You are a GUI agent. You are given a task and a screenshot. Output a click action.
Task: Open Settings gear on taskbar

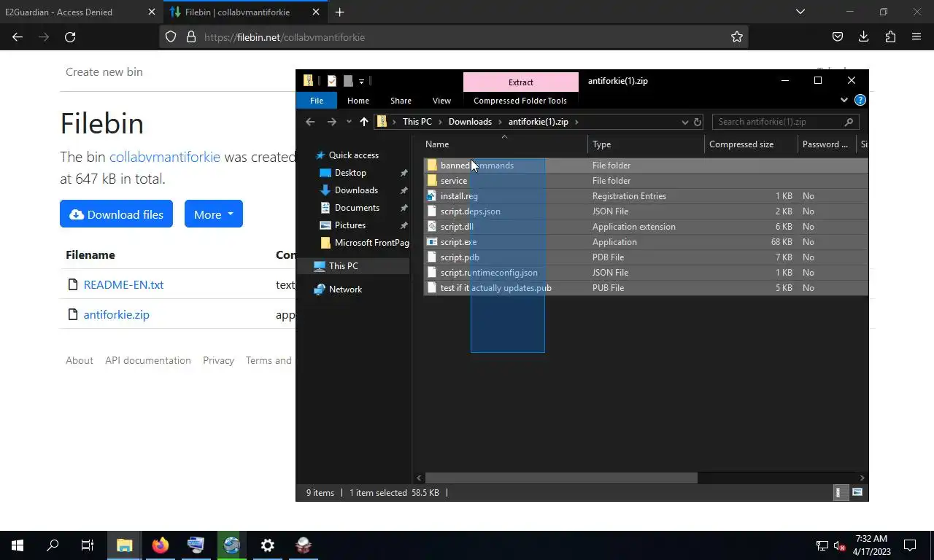point(268,545)
